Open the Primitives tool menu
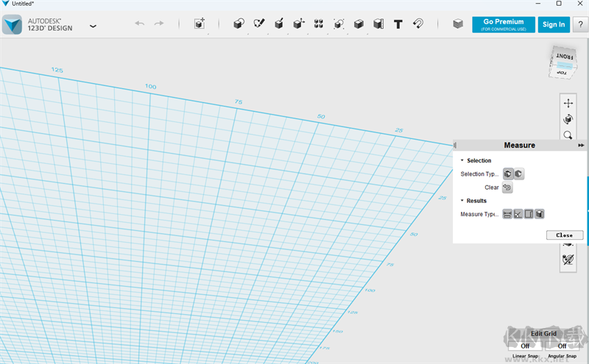 coord(239,24)
